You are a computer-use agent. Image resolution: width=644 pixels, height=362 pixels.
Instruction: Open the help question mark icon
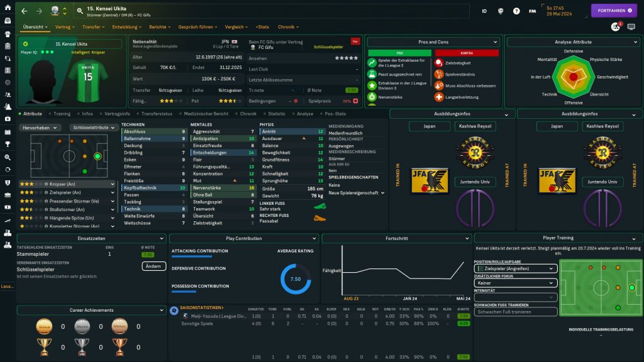[x=516, y=11]
